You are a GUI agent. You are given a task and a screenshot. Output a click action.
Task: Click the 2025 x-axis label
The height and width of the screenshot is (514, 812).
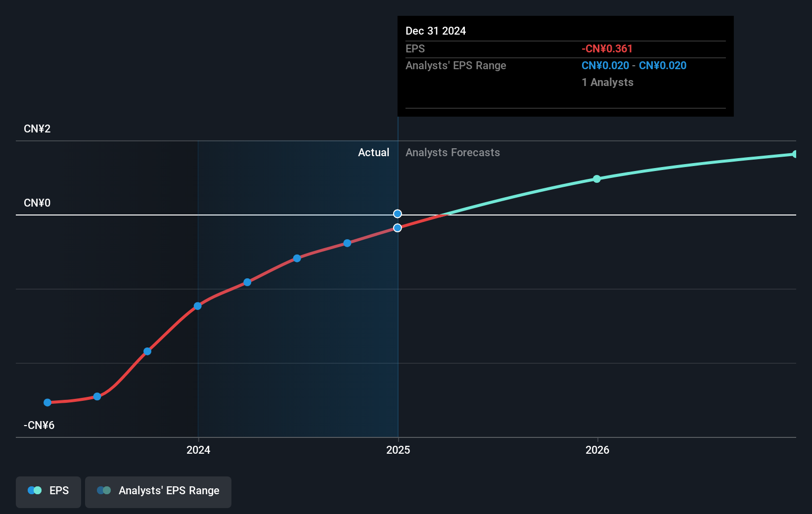[398, 450]
